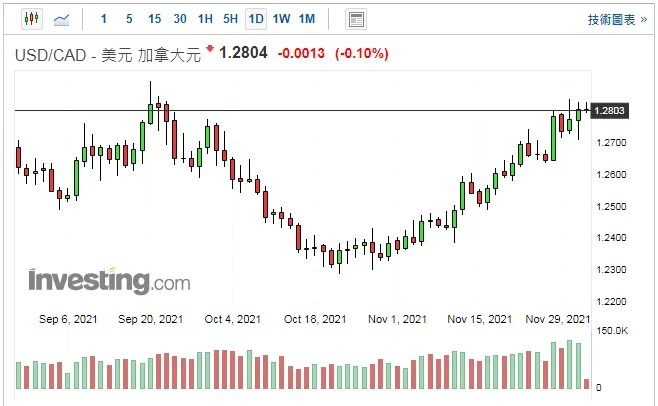The width and height of the screenshot is (658, 406).
Task: Click the price change -0.0013
Action: pos(301,53)
